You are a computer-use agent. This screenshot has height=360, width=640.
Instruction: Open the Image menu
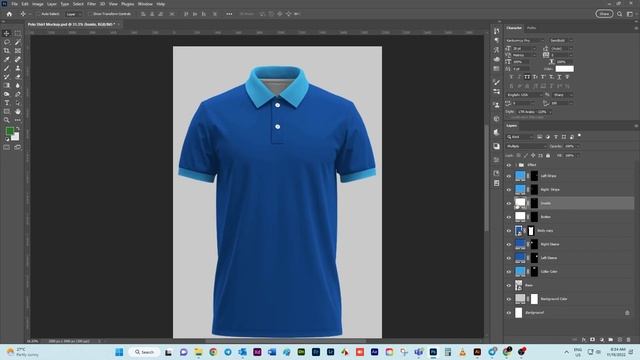38,4
